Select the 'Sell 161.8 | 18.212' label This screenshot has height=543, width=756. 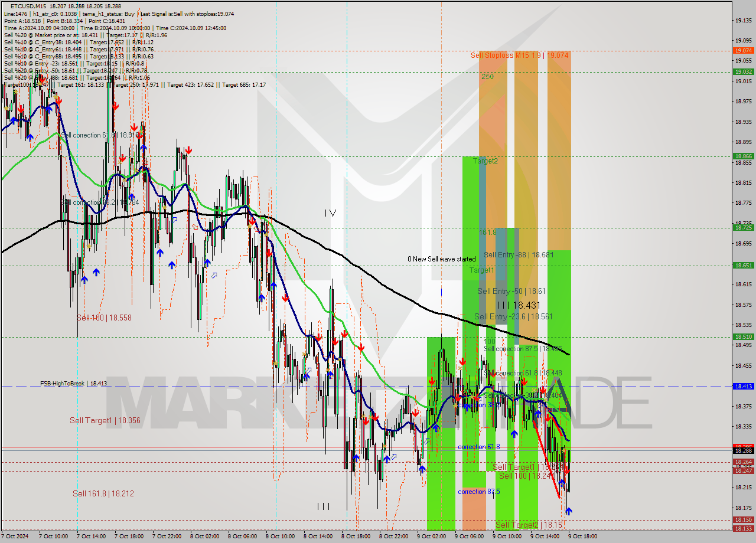click(x=103, y=493)
